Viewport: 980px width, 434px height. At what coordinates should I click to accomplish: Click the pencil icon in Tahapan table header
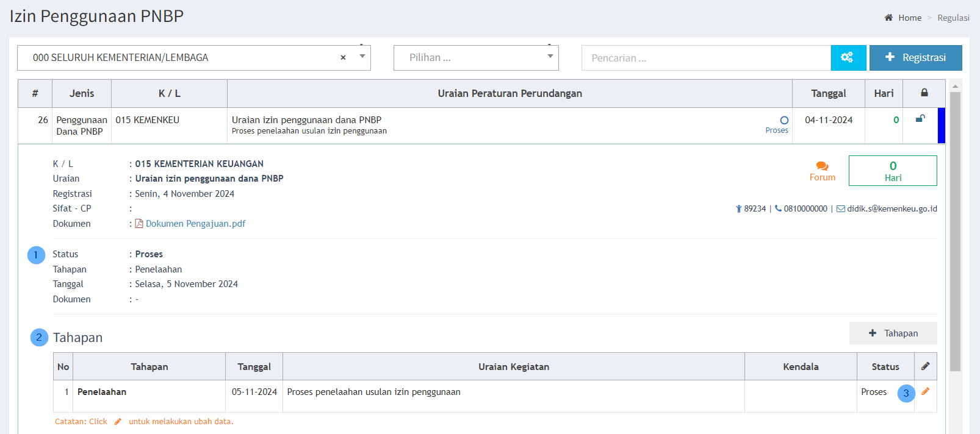pyautogui.click(x=925, y=366)
